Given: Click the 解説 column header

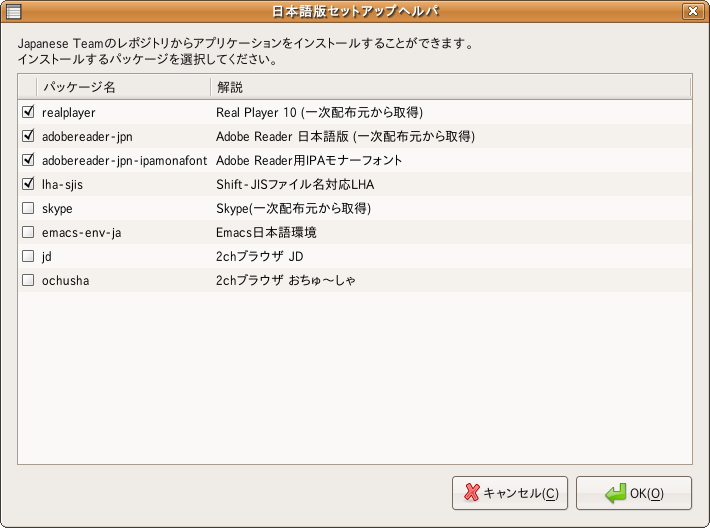Looking at the screenshot, I should click(x=451, y=87).
